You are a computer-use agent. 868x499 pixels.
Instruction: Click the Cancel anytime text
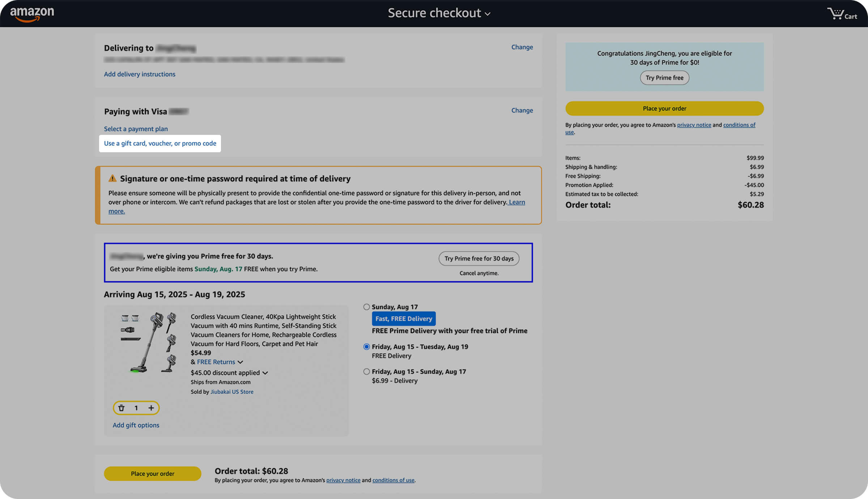click(479, 273)
